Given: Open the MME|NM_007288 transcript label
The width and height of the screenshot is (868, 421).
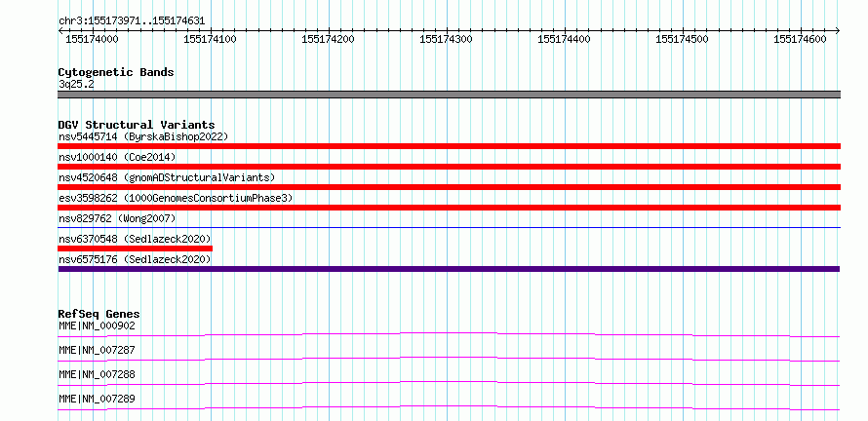Looking at the screenshot, I should 97,374.
